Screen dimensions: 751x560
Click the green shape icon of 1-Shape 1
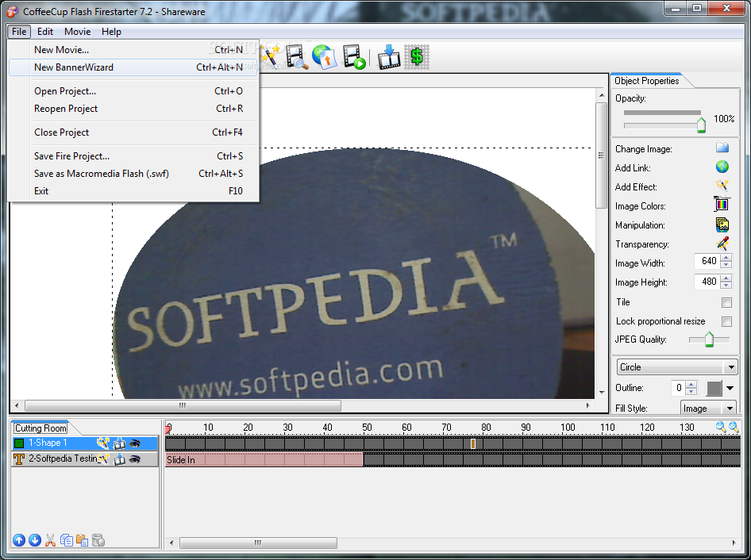point(19,443)
